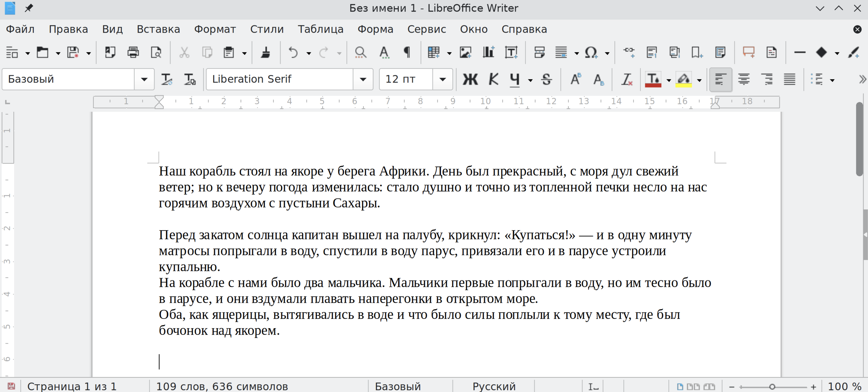Open font color dropdown arrow

click(x=669, y=80)
